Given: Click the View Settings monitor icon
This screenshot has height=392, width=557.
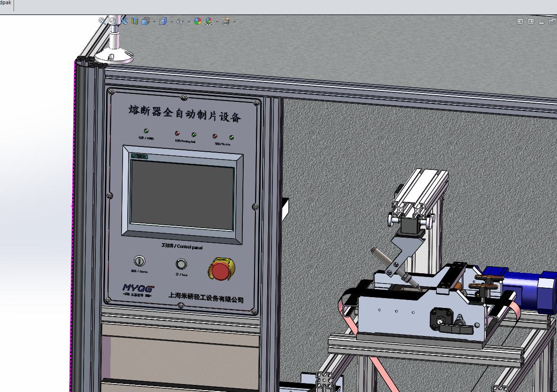Looking at the screenshot, I should click(226, 21).
